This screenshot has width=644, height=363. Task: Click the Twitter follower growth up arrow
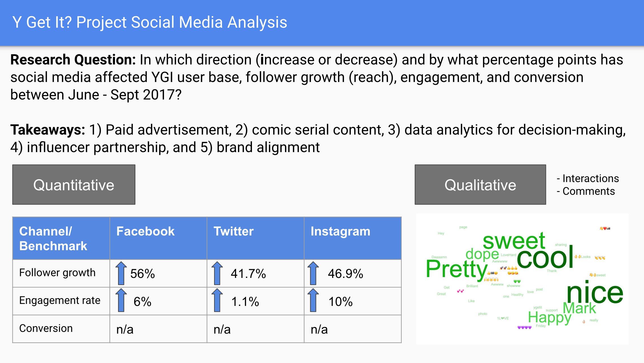(217, 273)
